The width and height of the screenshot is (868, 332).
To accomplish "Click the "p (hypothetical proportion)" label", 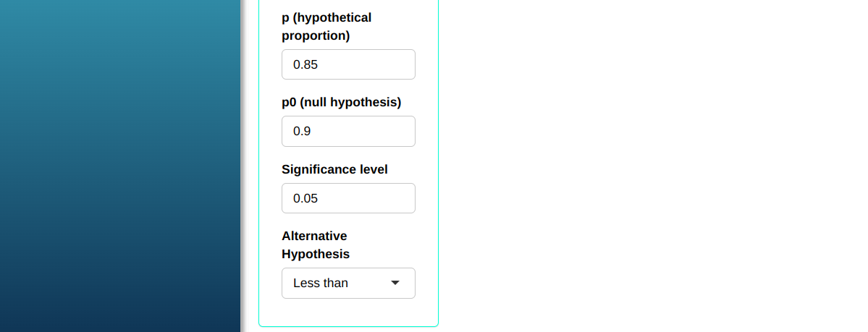I will (326, 17).
